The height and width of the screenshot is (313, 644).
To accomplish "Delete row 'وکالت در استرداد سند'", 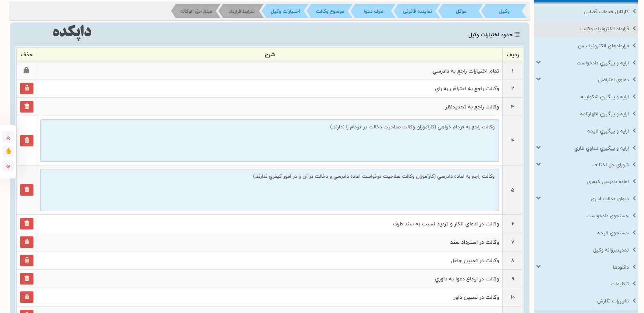I will (26, 242).
